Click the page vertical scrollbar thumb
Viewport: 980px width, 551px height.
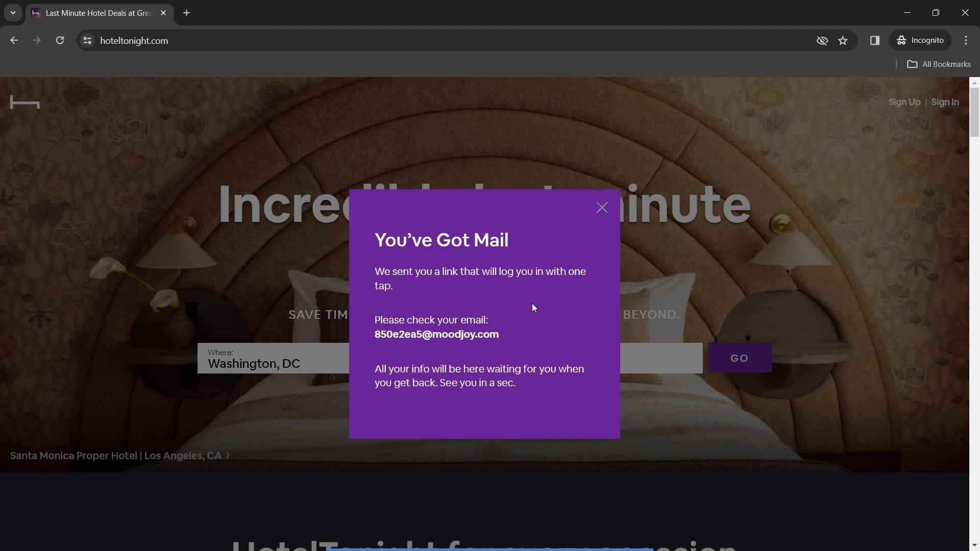pos(974,112)
